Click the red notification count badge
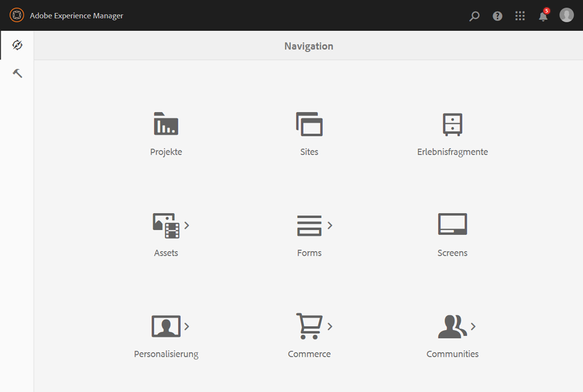 [x=546, y=11]
